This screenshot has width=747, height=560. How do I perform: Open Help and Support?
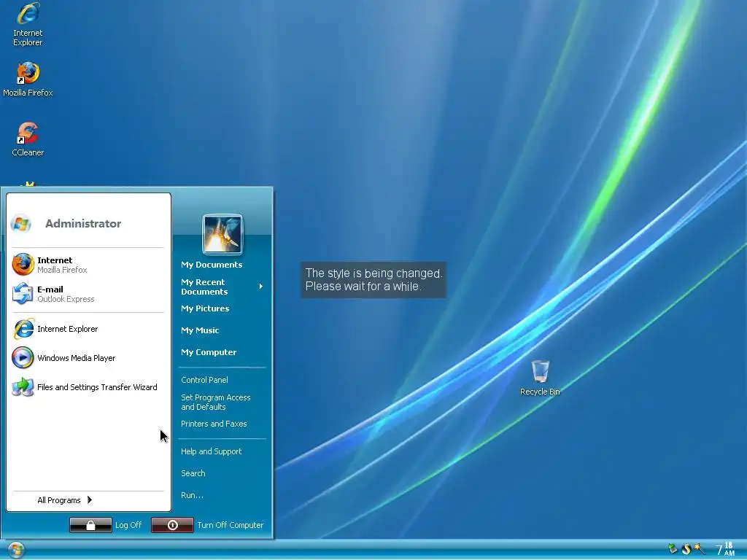coord(211,451)
